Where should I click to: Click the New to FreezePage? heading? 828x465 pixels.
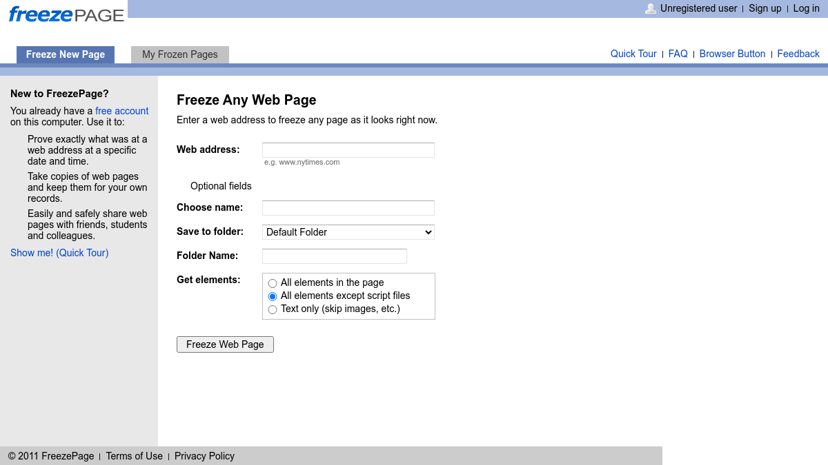click(x=59, y=93)
